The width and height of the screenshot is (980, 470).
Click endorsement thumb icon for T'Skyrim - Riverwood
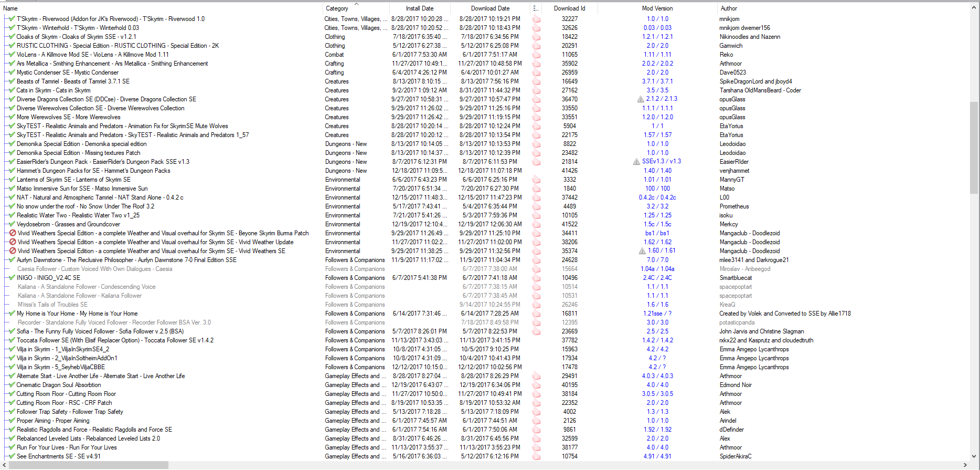click(536, 19)
